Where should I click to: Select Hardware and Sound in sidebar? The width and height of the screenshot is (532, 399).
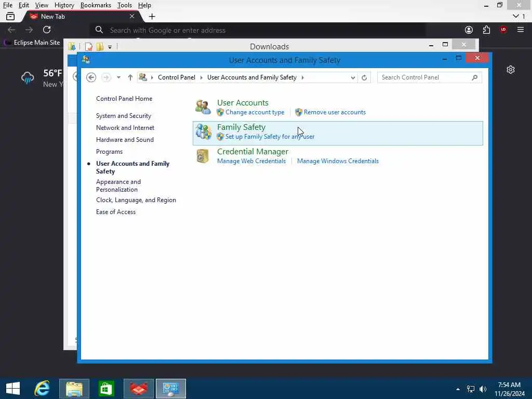coord(125,140)
